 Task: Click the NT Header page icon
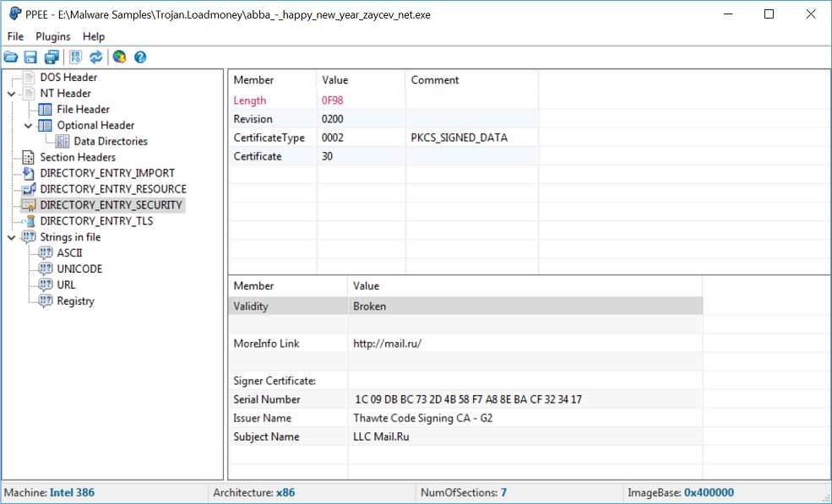coord(29,94)
